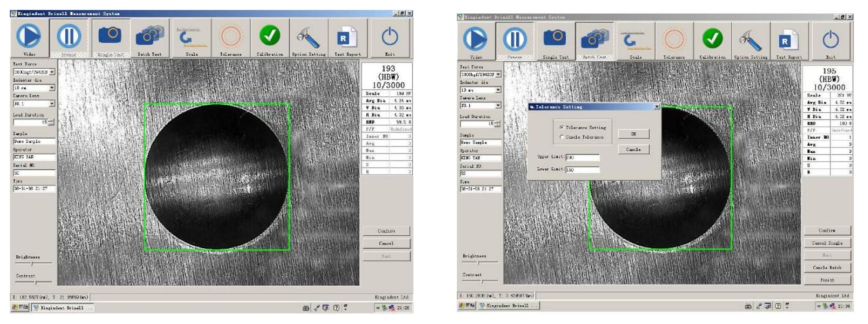Click Confirm in the left window
Screen dimensions: 868x324
pyautogui.click(x=386, y=231)
